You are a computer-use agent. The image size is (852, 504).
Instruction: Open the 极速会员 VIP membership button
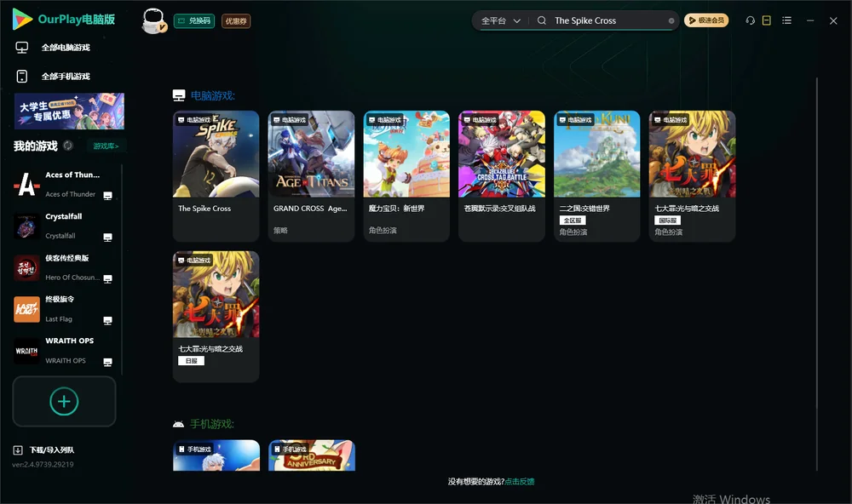tap(706, 20)
